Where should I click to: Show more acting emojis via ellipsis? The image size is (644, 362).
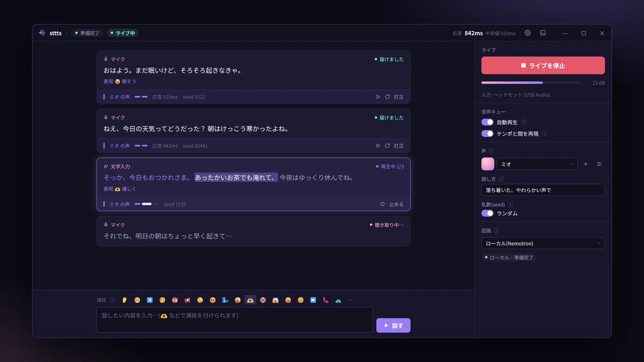click(x=350, y=300)
